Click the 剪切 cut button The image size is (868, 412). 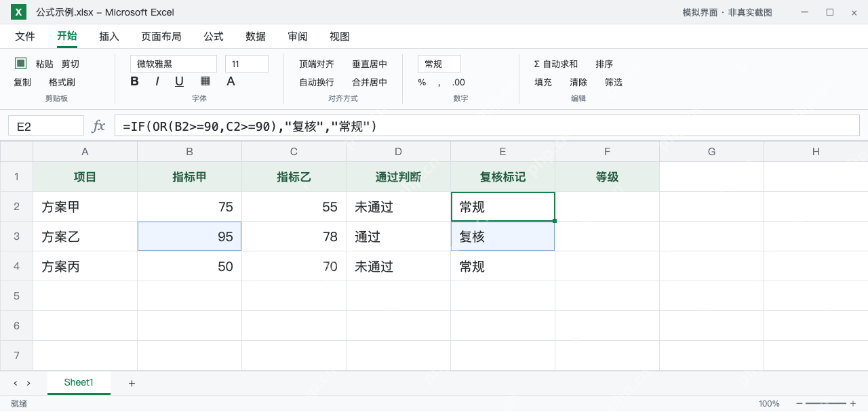tap(71, 64)
